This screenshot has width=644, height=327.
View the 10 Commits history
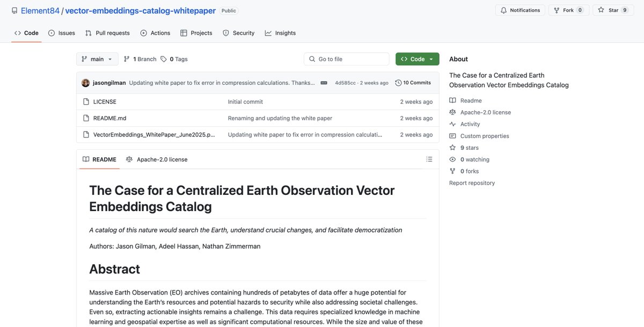pyautogui.click(x=413, y=83)
